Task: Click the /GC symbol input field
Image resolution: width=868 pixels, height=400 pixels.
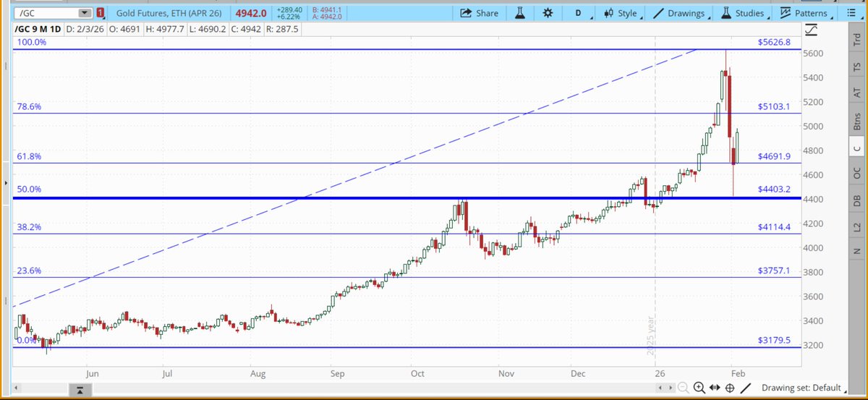Action: 45,13
